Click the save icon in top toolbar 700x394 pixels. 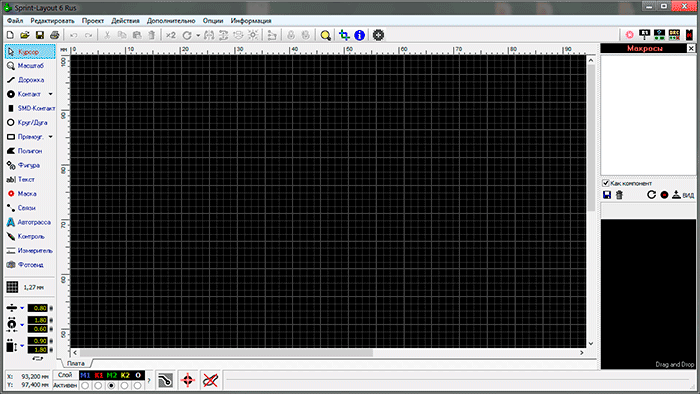pos(40,35)
